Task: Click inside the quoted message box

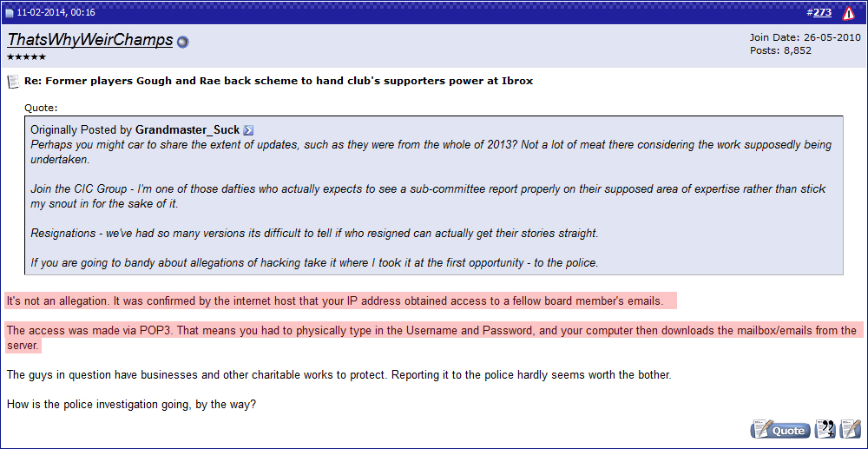Action: tap(433, 195)
